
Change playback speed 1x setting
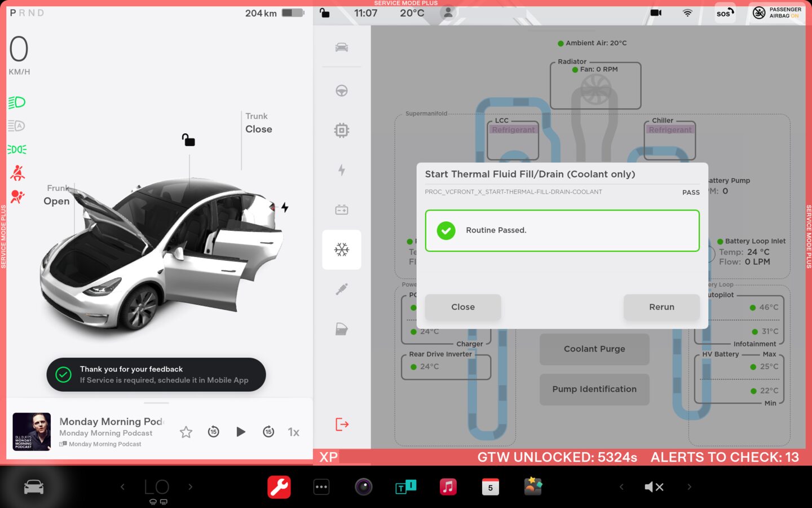click(x=293, y=432)
